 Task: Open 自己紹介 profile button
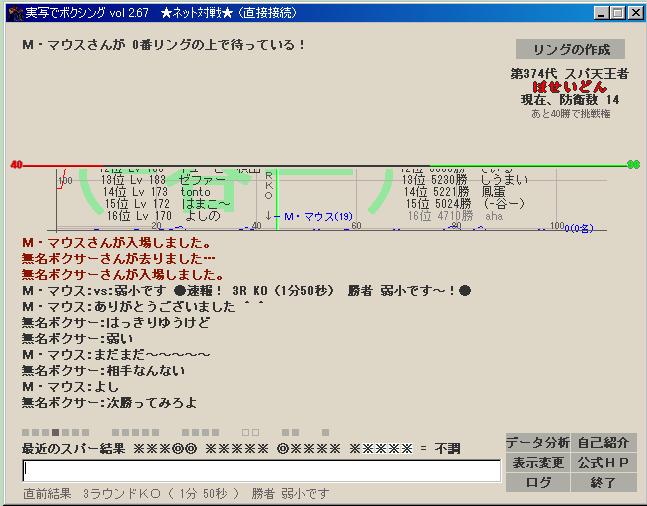(603, 443)
